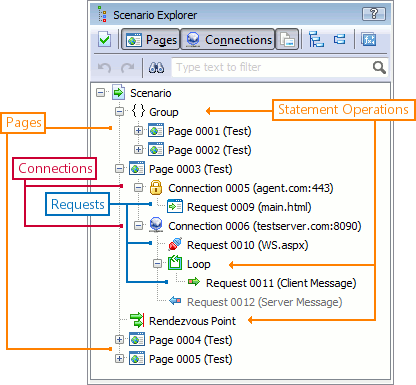
Task: Click the Page 0003 browser icon
Action: click(x=137, y=168)
